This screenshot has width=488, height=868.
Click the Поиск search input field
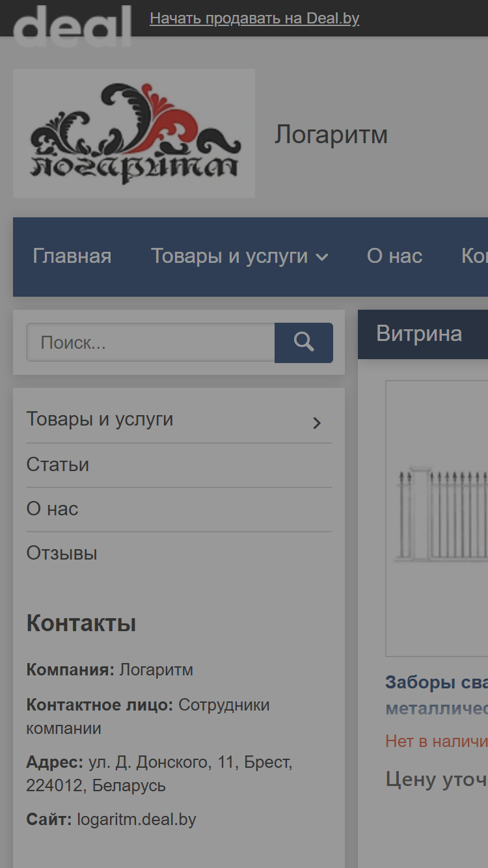click(150, 343)
